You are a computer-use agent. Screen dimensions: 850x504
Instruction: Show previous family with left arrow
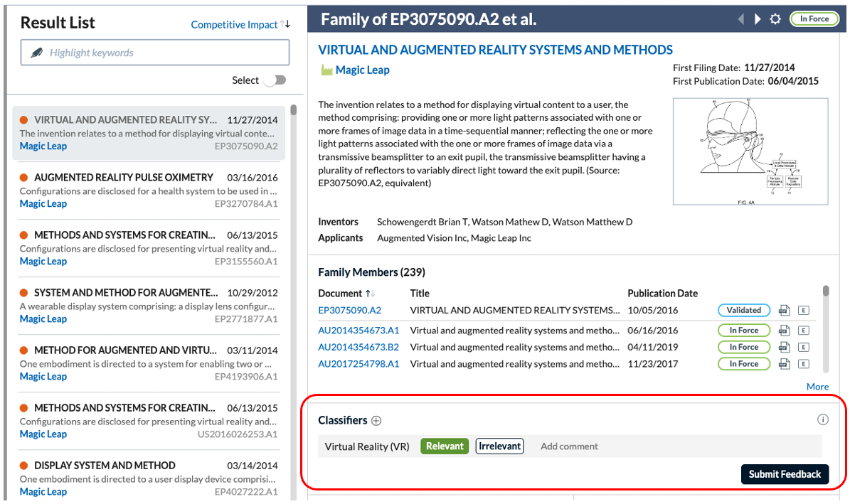(741, 19)
